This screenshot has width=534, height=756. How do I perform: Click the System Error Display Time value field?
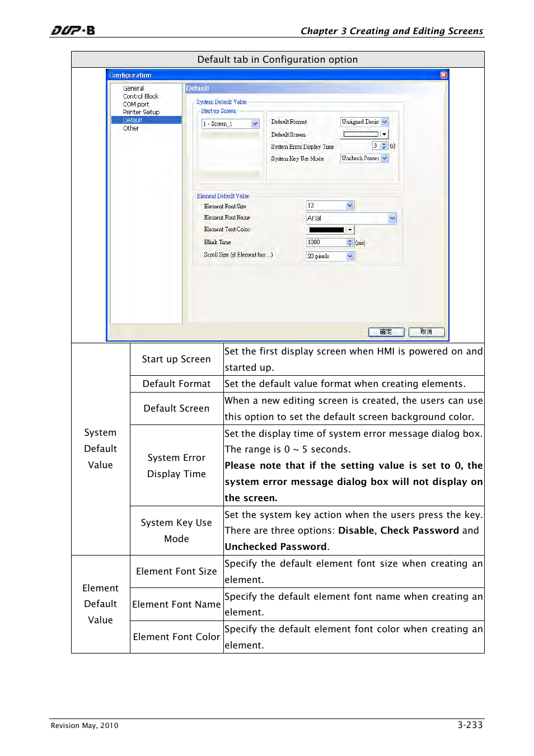376,146
